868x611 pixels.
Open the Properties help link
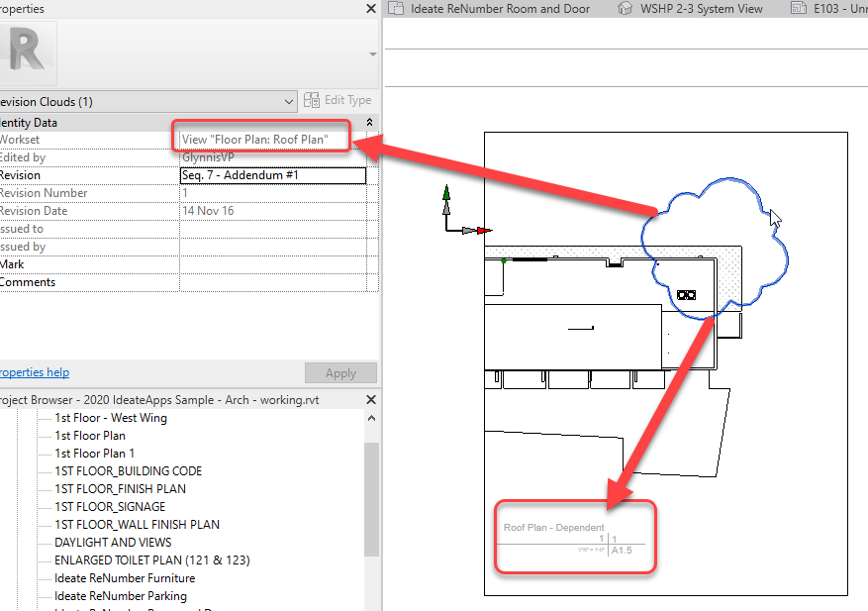[34, 372]
